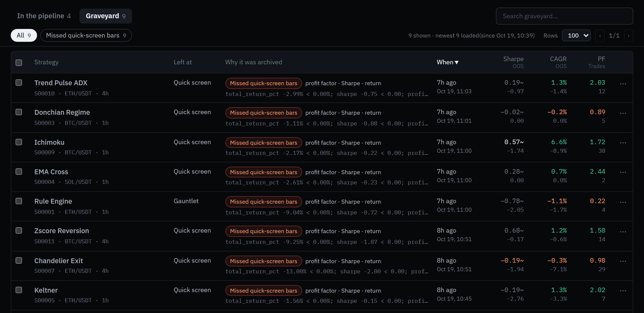Select the Graveyard tab
Viewport: 644px width, 313px height.
point(105,16)
